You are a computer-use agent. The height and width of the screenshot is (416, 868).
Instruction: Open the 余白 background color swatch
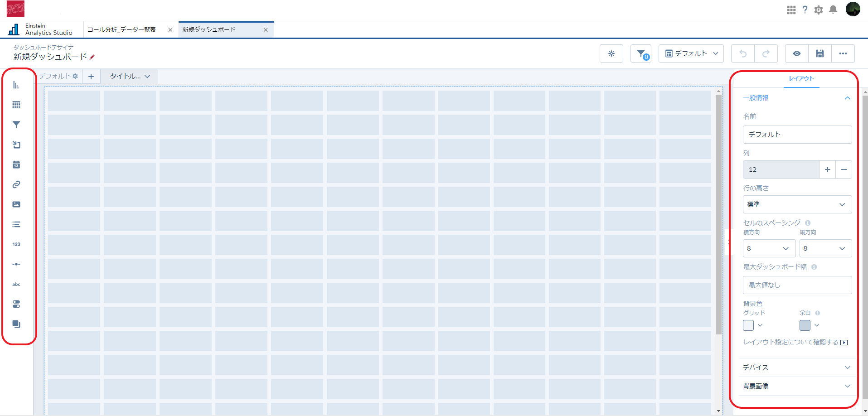pos(805,325)
